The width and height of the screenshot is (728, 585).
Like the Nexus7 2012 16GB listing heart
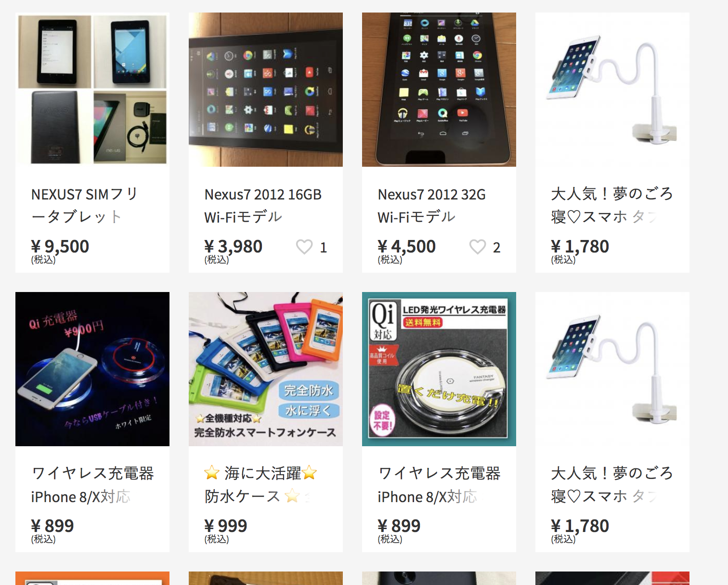click(x=304, y=247)
